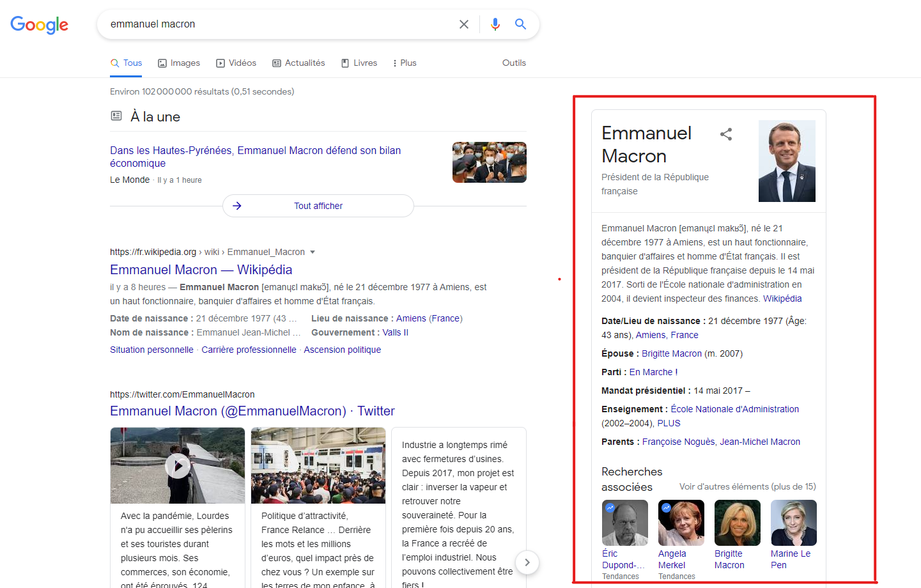
Task: Open Emmanuel Macron's portrait photo in the panel
Action: pyautogui.click(x=787, y=161)
